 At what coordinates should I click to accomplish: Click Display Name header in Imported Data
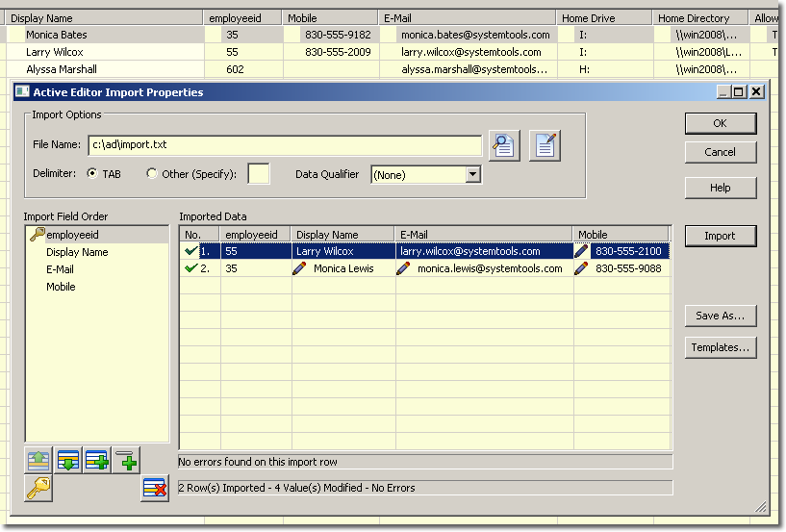[342, 234]
